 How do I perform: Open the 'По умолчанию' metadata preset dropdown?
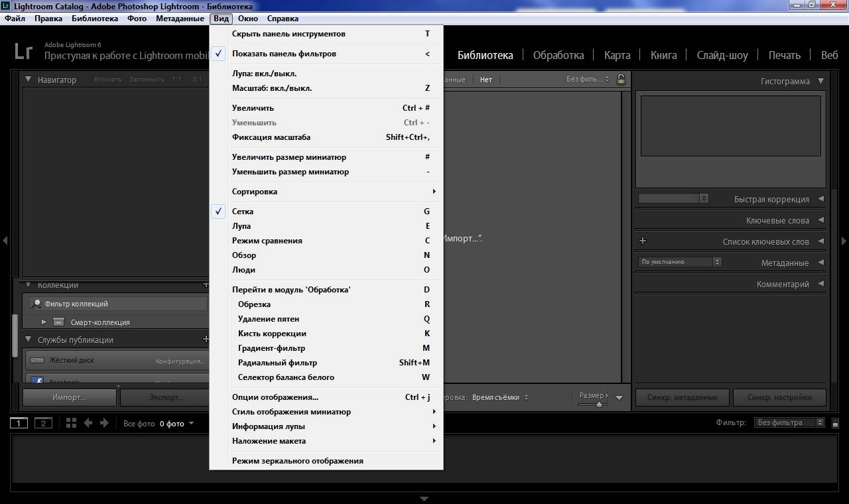(x=680, y=262)
